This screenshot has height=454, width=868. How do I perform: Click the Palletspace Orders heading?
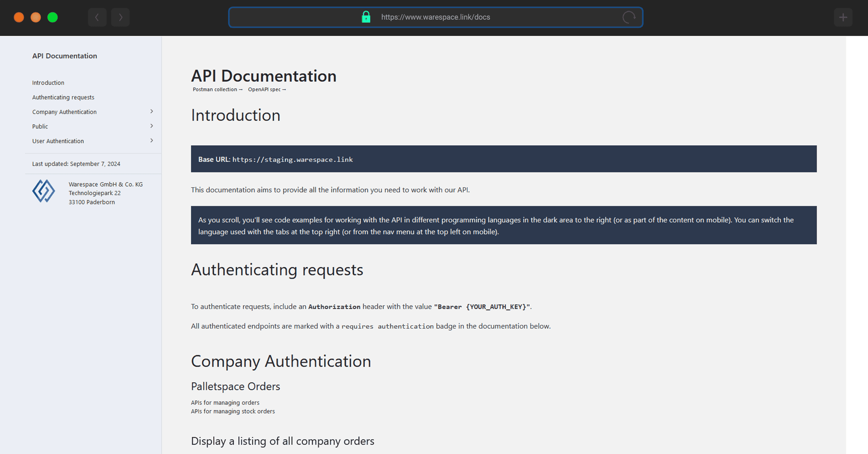coord(235,387)
